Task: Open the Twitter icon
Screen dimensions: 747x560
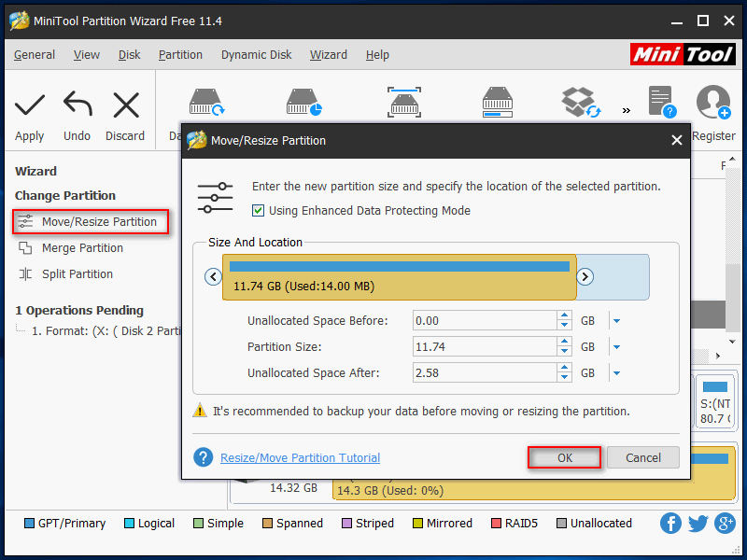Action: click(698, 524)
